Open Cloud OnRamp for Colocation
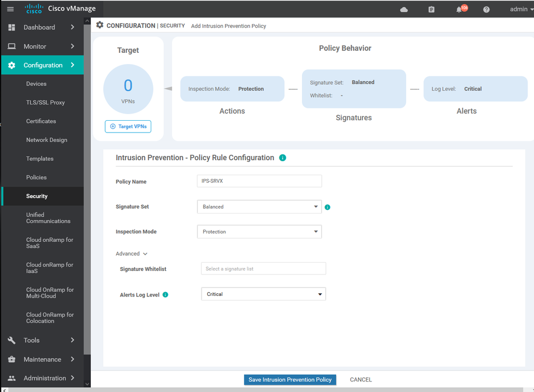 tap(50, 318)
